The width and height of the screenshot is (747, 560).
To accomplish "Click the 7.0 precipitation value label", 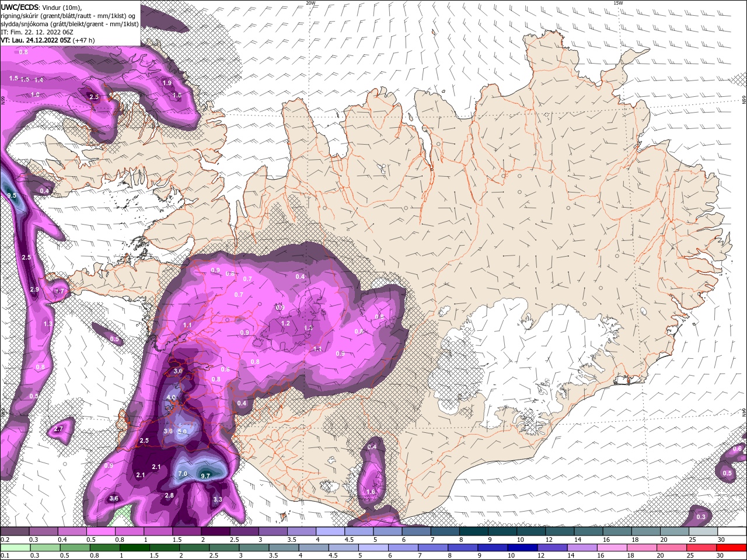I will point(183,474).
